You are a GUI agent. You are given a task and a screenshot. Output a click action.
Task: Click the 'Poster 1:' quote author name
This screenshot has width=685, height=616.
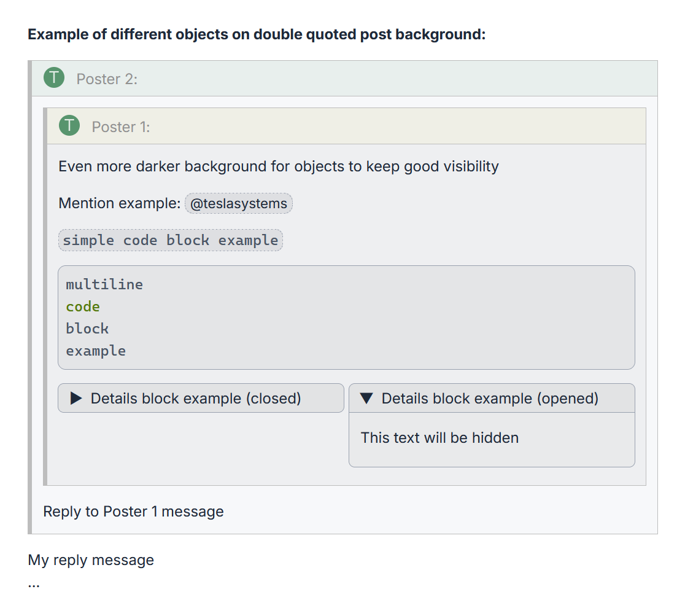click(x=121, y=127)
